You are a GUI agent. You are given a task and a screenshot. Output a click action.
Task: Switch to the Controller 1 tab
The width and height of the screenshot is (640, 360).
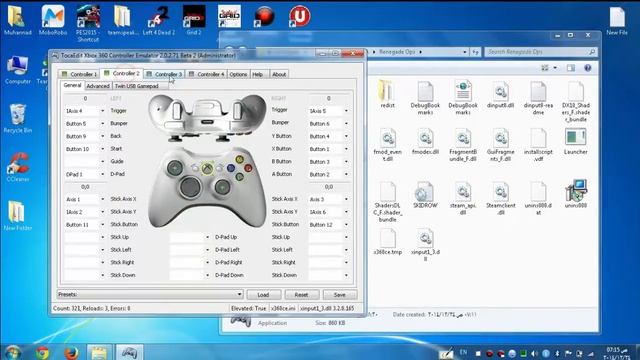pos(80,74)
